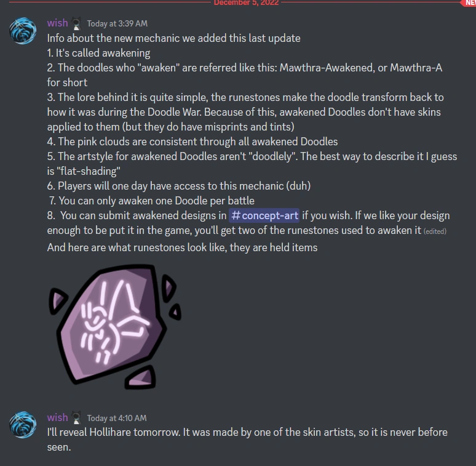Click the line about pink clouds being consistent

tap(192, 142)
